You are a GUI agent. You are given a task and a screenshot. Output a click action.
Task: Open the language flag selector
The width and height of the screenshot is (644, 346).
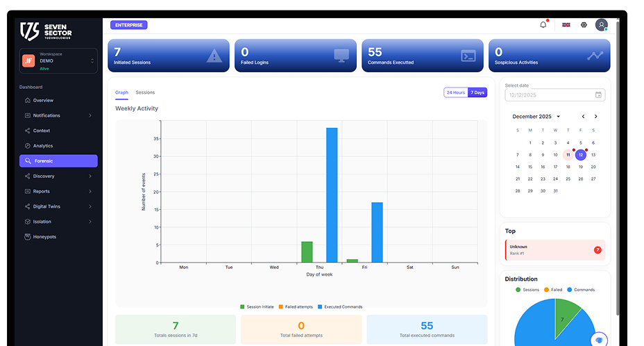click(566, 25)
